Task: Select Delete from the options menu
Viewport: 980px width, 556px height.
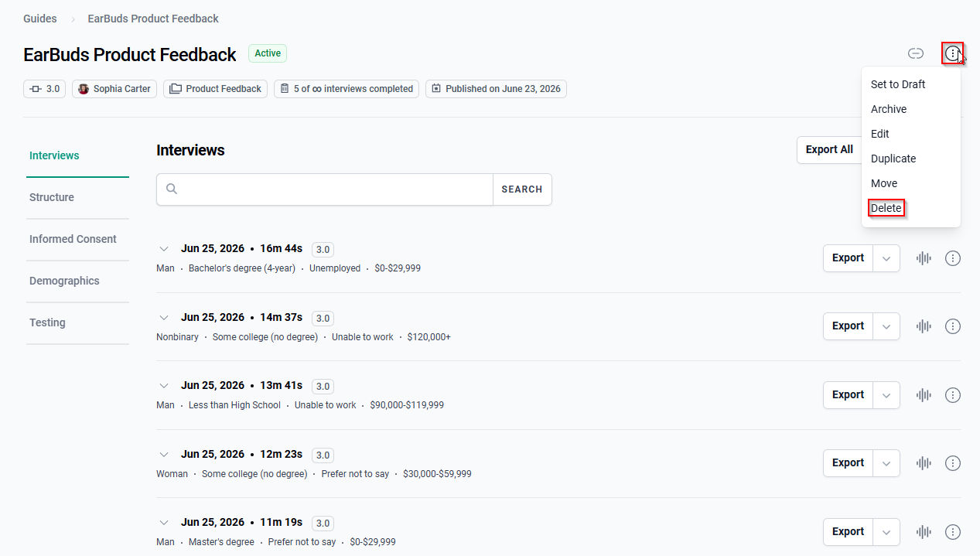Action: (x=886, y=208)
